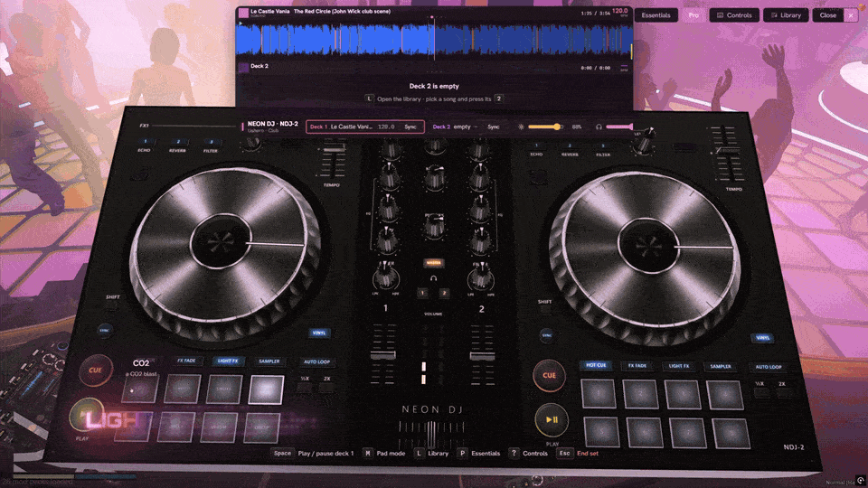Screen dimensions: 868x488
Task: Click the headphone cue icon in mixer center
Action: point(433,278)
